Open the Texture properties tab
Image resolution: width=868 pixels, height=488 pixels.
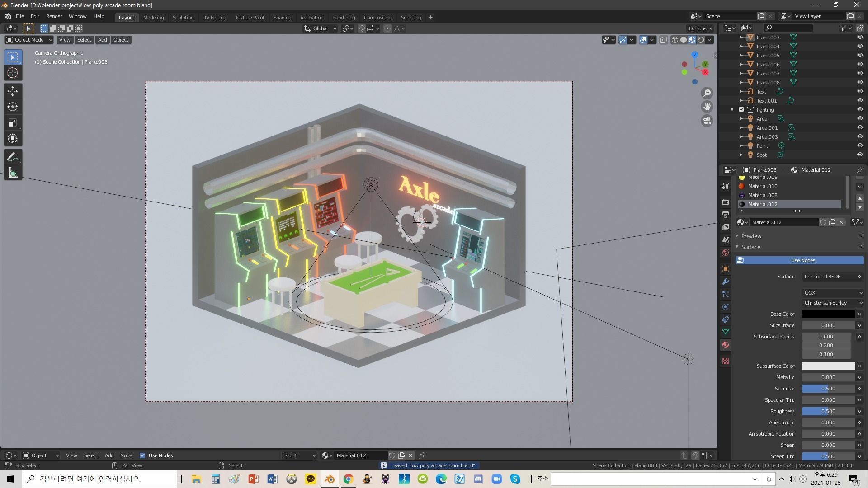click(726, 361)
